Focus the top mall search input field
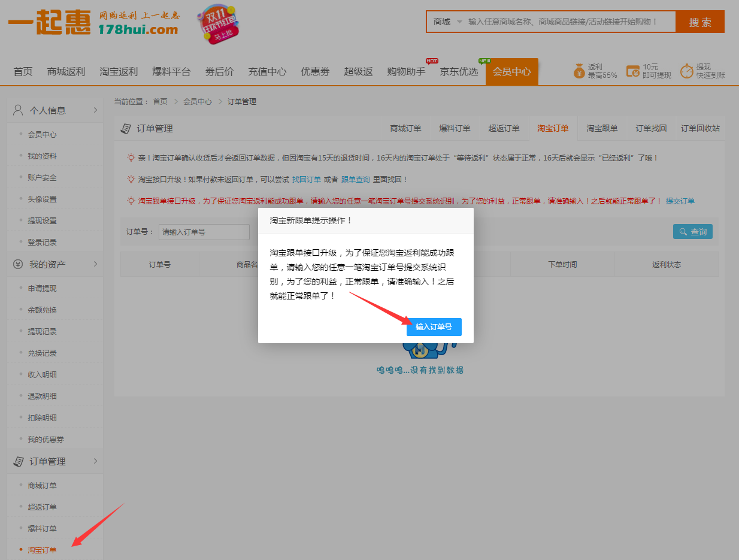This screenshot has height=560, width=739. (570, 22)
